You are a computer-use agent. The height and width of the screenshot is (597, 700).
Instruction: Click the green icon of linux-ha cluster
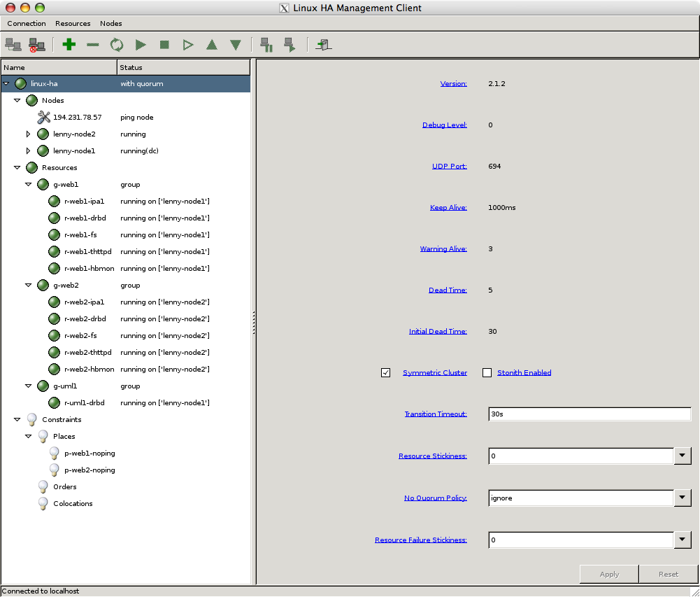pos(20,83)
